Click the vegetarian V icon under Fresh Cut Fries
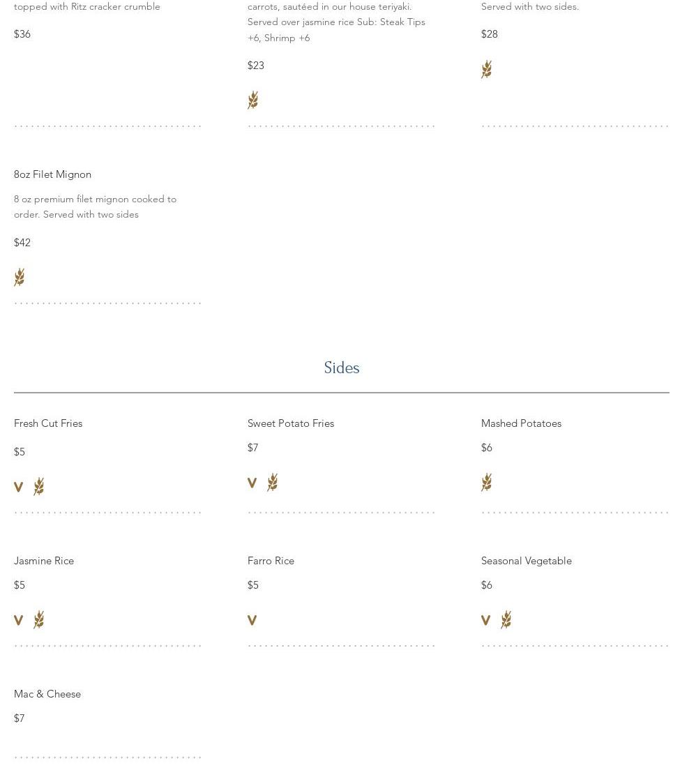The width and height of the screenshot is (673, 784). click(18, 487)
